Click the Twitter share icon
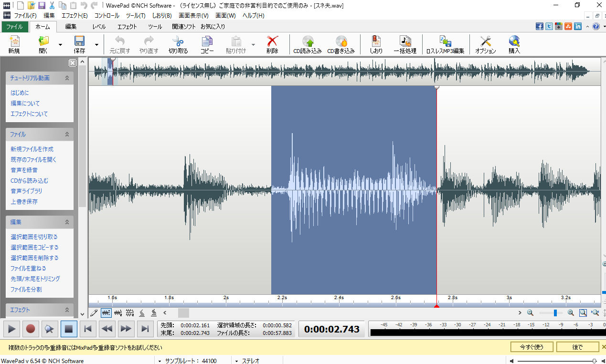 pos(549,27)
